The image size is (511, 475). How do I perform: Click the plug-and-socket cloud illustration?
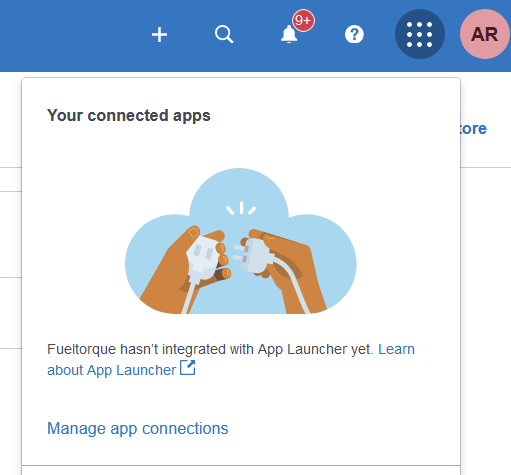click(241, 241)
